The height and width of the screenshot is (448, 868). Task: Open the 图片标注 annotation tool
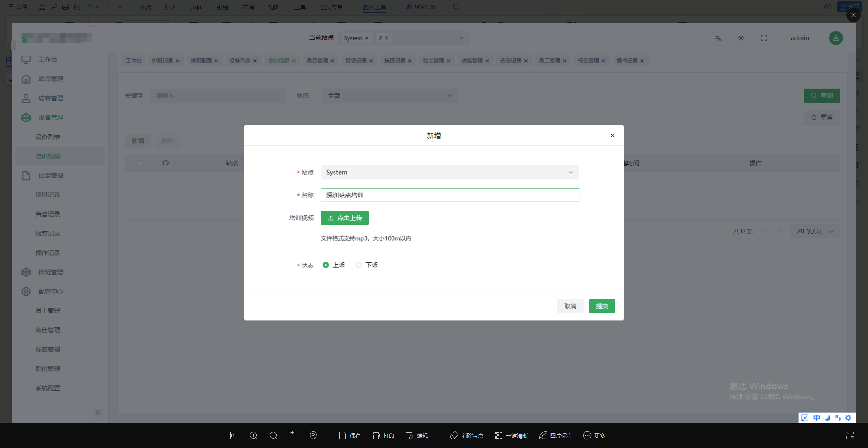coord(555,435)
